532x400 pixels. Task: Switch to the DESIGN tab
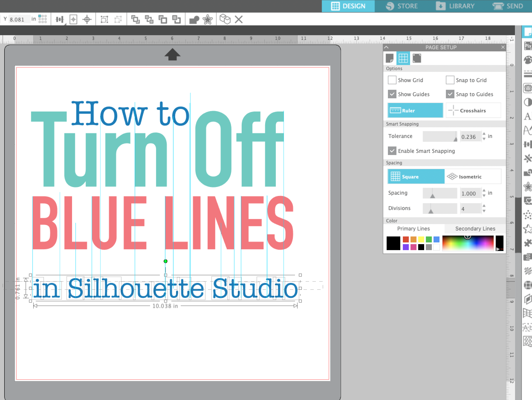click(x=348, y=6)
